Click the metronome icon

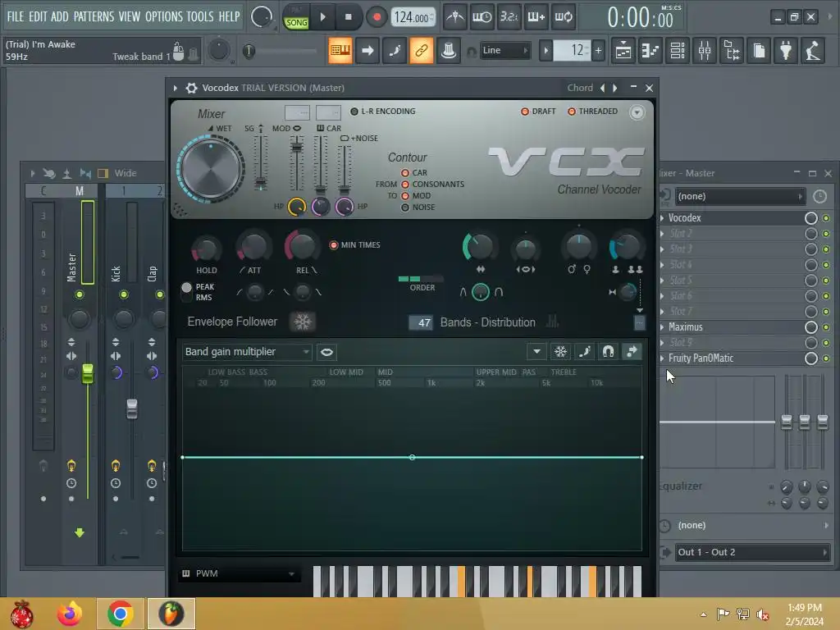[x=455, y=17]
